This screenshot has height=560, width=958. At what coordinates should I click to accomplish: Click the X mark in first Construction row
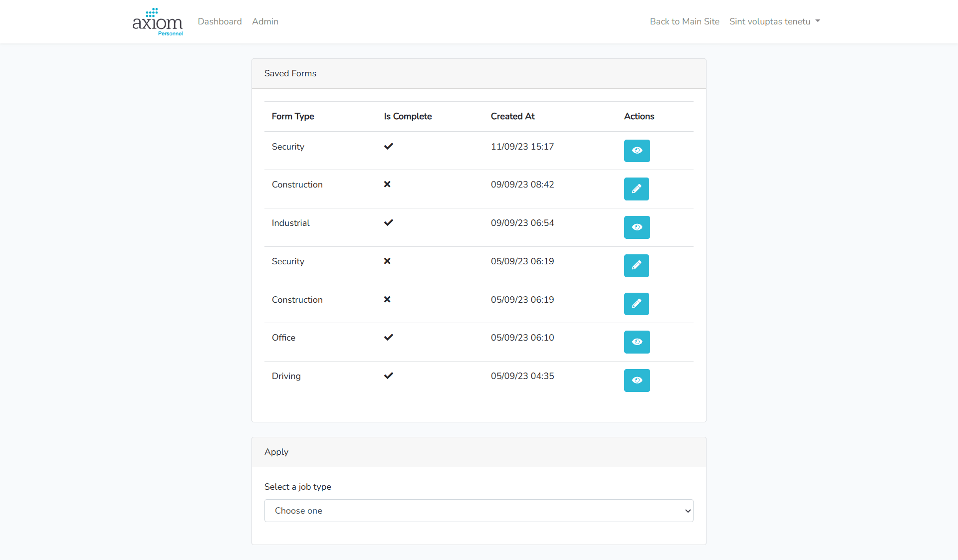click(387, 185)
